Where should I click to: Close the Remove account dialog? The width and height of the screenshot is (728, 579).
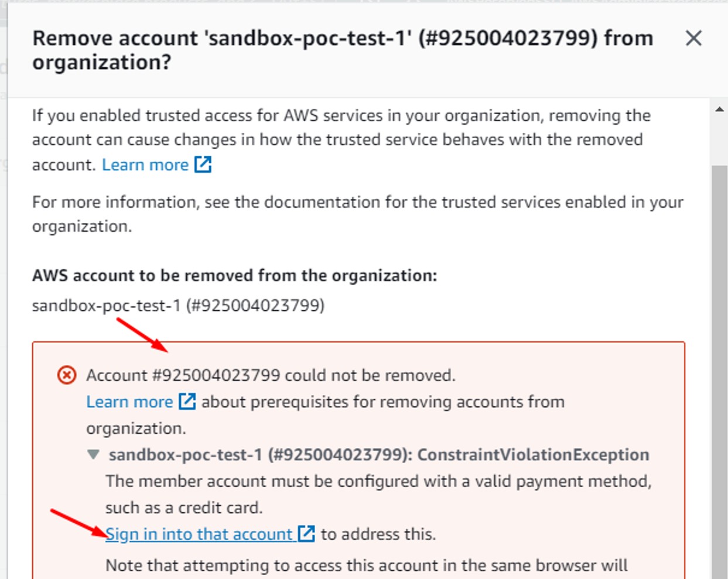[693, 39]
